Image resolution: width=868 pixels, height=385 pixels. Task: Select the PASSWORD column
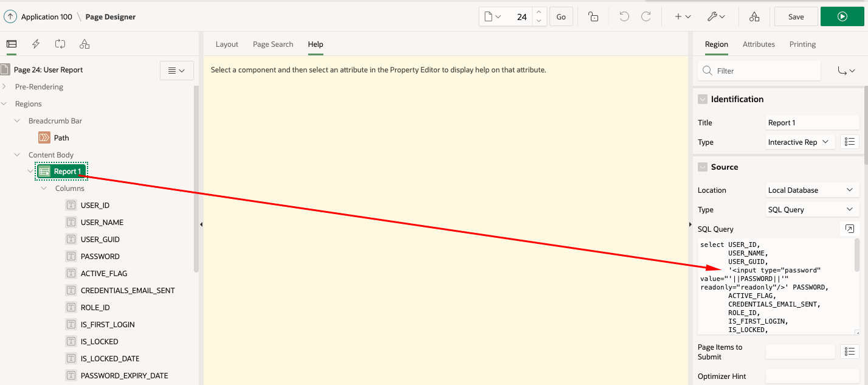(x=100, y=257)
